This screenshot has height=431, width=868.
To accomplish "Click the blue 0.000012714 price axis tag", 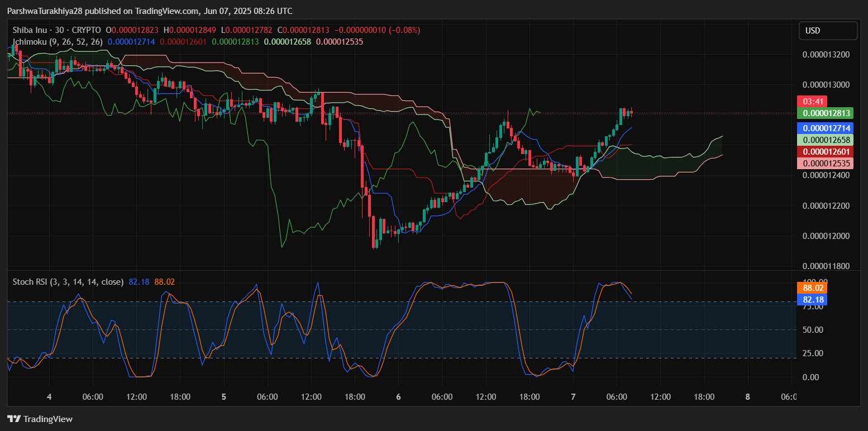I will [826, 128].
